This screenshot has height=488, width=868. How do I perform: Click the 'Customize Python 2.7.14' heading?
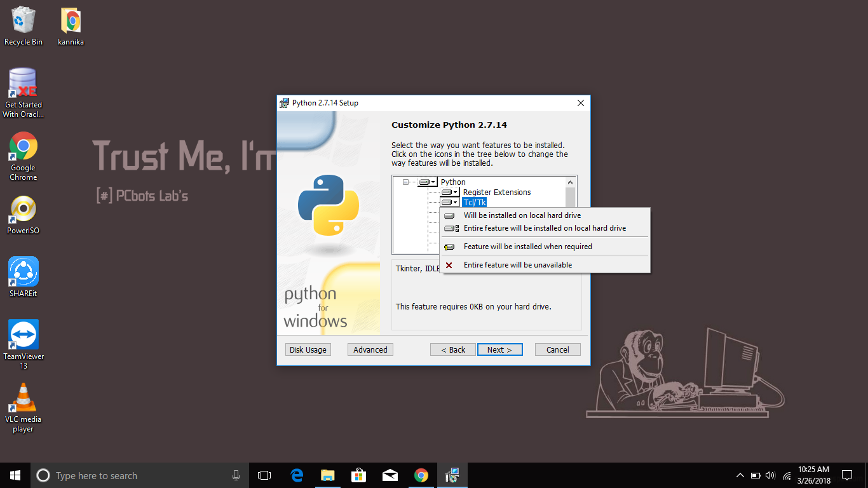tap(449, 125)
